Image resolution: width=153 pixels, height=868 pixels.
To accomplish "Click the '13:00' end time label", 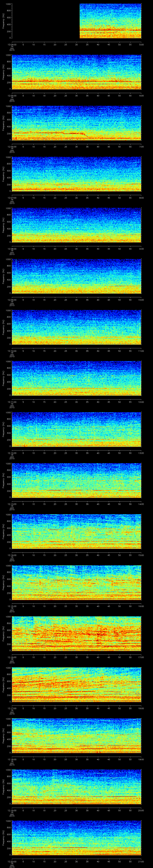I will pos(141,453).
